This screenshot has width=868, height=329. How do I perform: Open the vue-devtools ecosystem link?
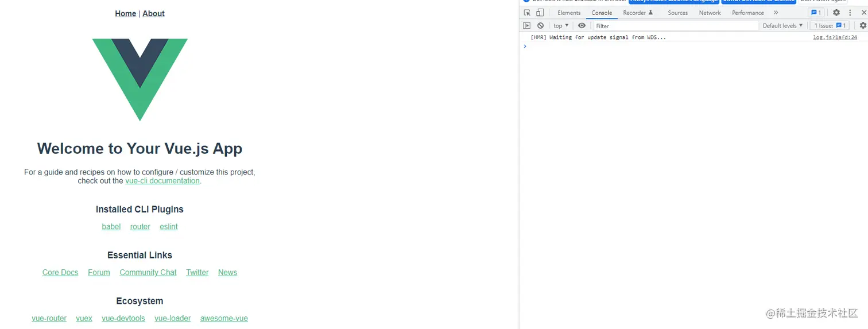123,319
